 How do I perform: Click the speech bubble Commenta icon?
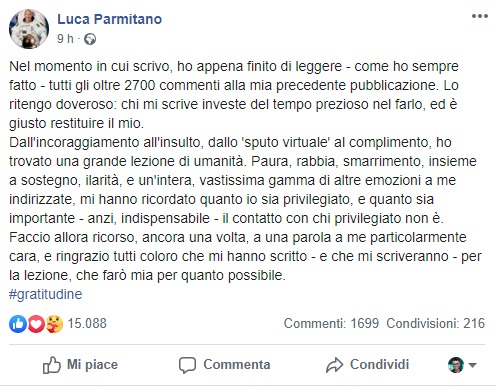click(x=187, y=365)
